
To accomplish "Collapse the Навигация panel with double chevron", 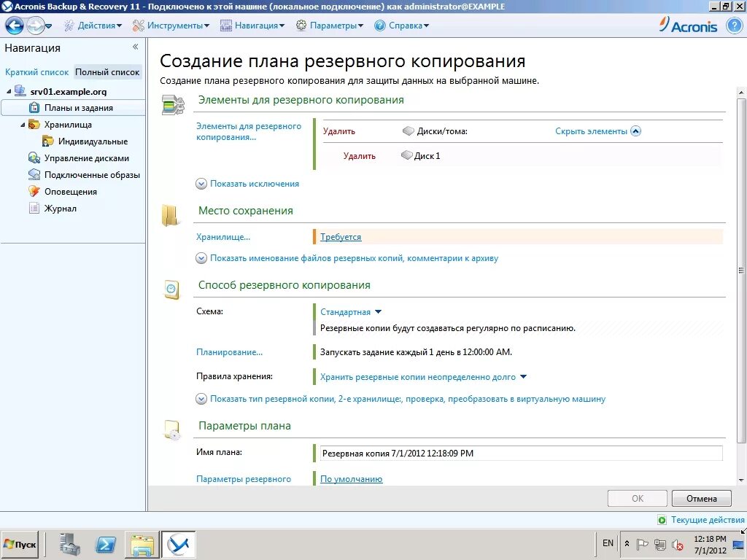I will click(x=135, y=47).
